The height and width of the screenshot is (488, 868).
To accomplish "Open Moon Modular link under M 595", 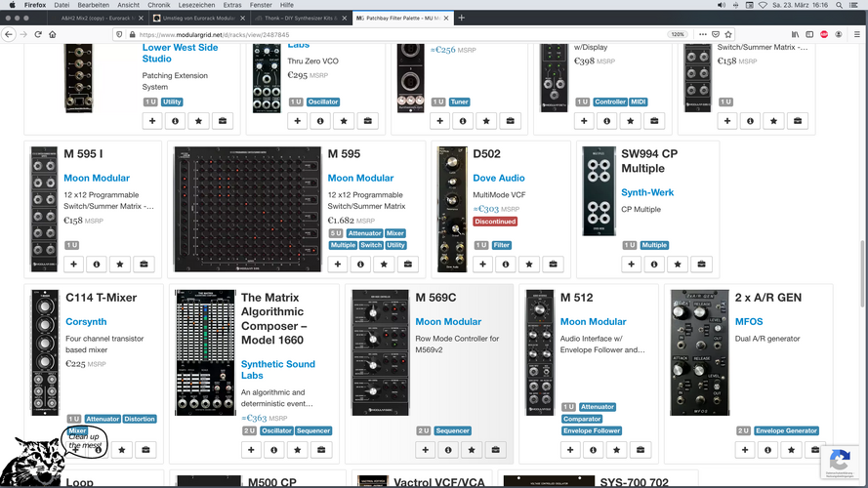I will [360, 179].
